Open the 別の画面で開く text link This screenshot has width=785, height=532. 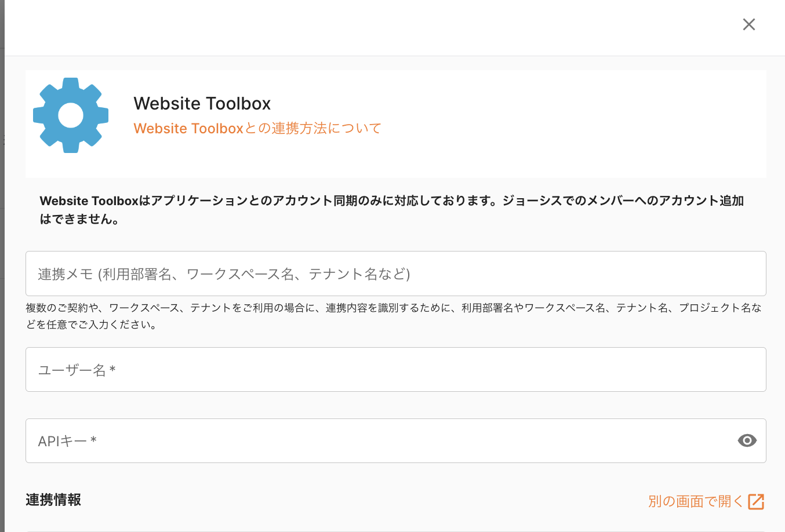(695, 501)
